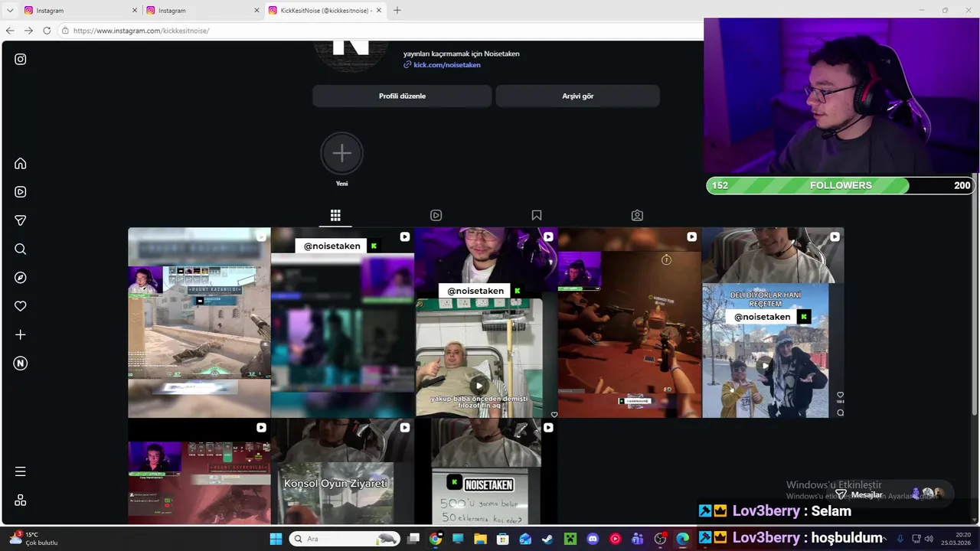Screen dimensions: 980x551
Task: Open Microsoft Teams from the taskbar
Action: click(x=638, y=539)
